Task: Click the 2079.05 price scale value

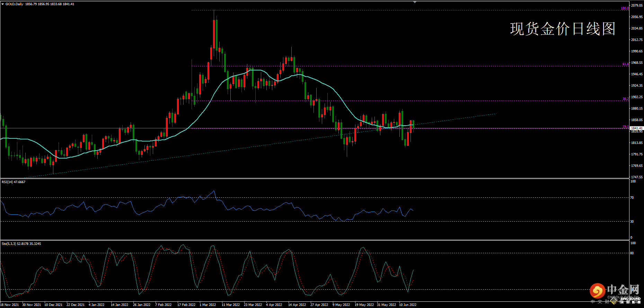Action: [x=637, y=6]
